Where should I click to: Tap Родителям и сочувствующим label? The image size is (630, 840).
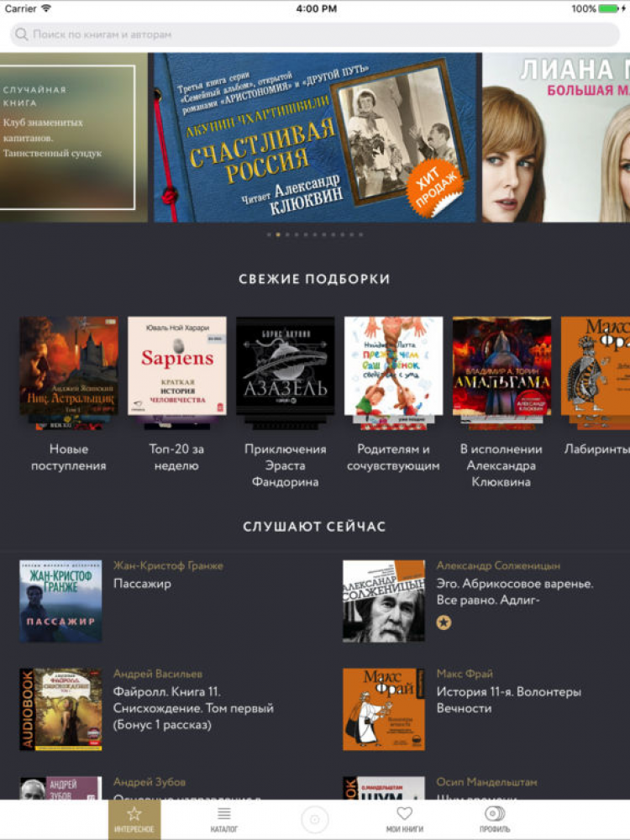tap(393, 458)
